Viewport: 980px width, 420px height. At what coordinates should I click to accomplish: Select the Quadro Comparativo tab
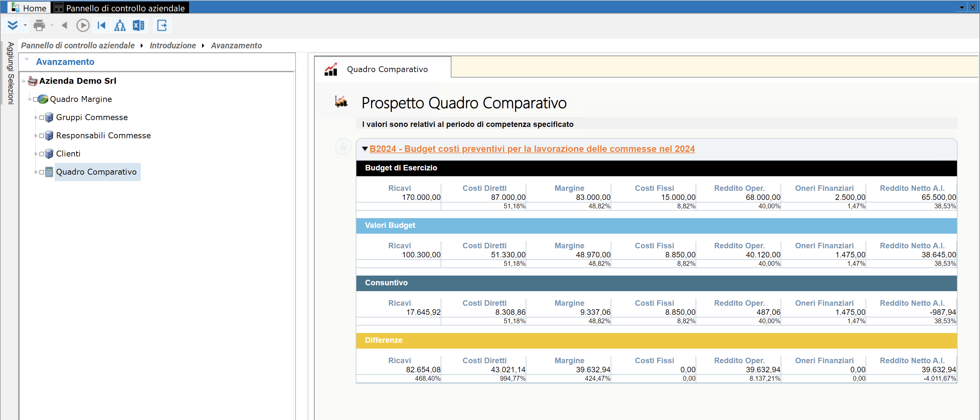[382, 69]
